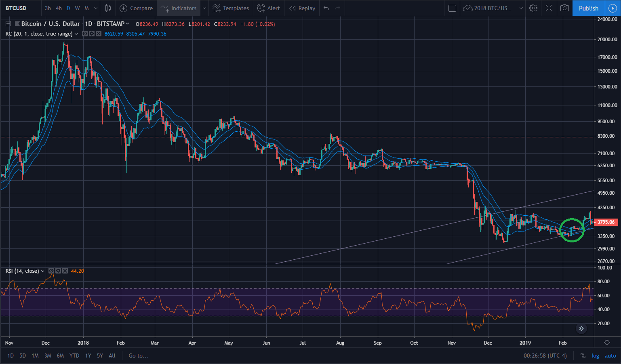Take a chart snapshot with camera icon
The width and height of the screenshot is (621, 364).
pos(564,8)
